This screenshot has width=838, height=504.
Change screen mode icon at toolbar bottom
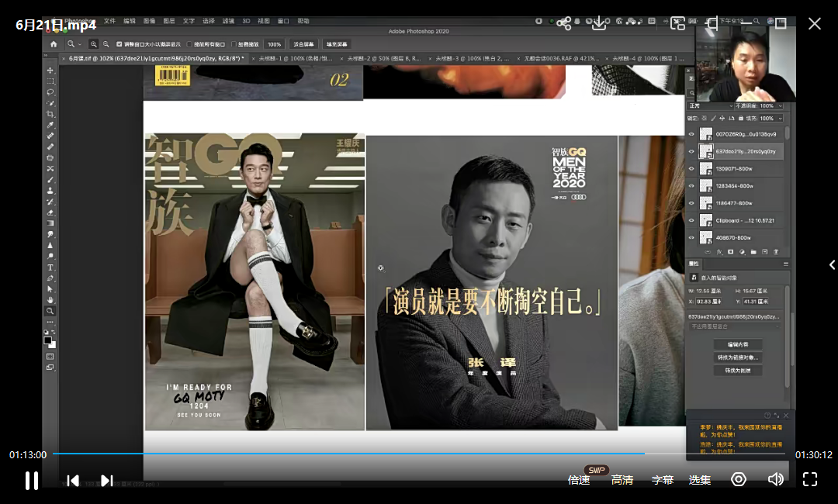(x=50, y=368)
